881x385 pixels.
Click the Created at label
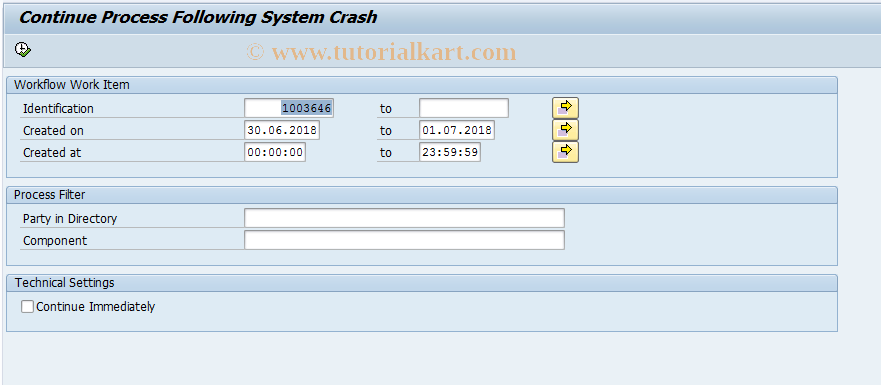pyautogui.click(x=52, y=152)
